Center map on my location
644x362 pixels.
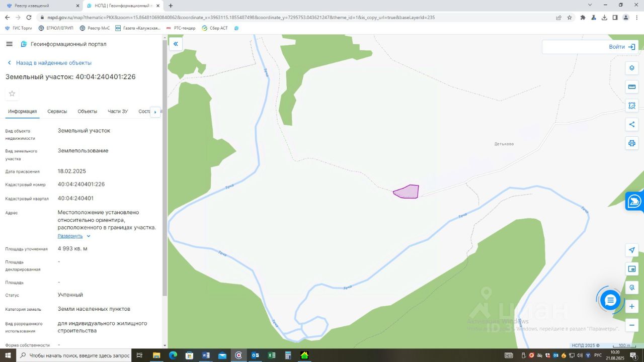632,250
